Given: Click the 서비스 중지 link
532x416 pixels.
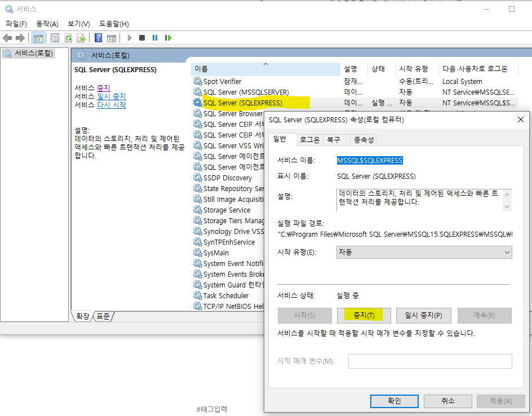Looking at the screenshot, I should (x=104, y=88).
